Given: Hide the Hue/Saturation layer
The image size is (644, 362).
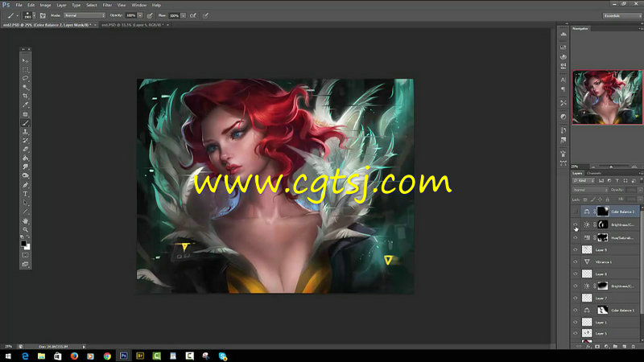Looking at the screenshot, I should [x=576, y=237].
